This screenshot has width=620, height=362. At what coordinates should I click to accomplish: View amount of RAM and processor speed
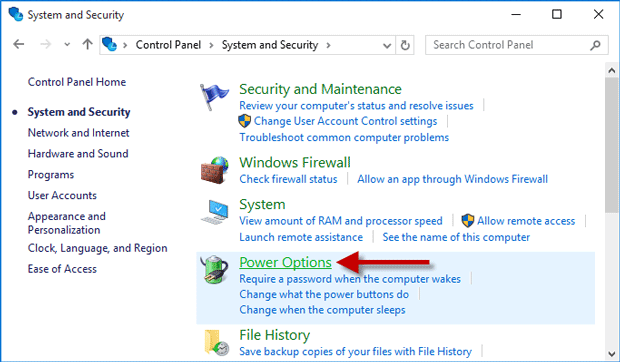[341, 221]
